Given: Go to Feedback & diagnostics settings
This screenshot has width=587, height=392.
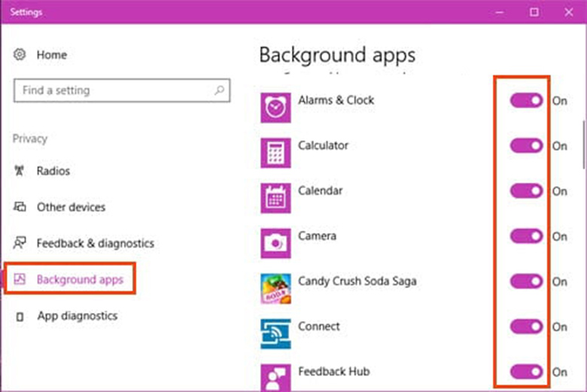Looking at the screenshot, I should pos(95,243).
